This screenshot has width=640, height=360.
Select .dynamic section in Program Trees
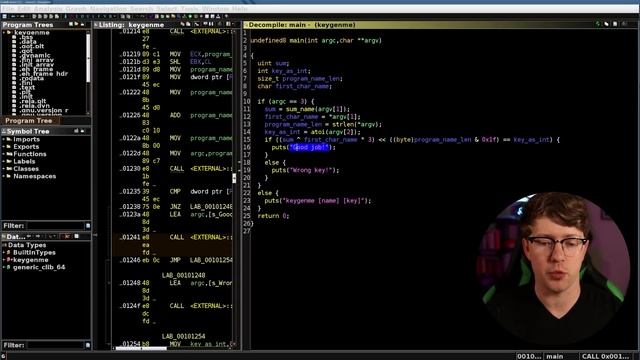tap(35, 55)
